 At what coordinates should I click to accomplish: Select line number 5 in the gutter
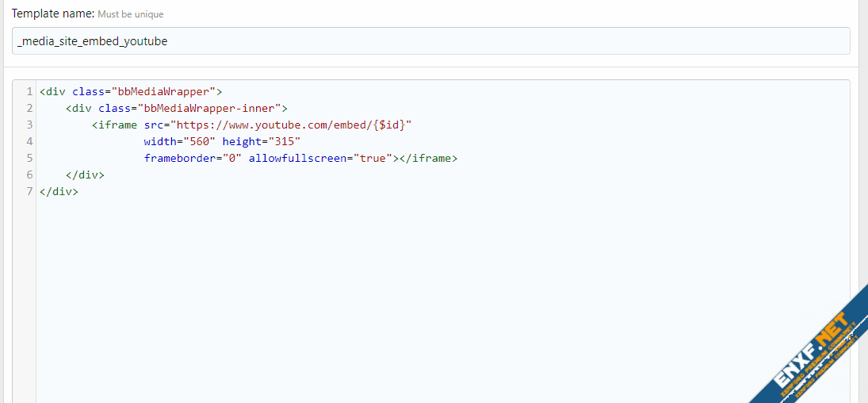(x=29, y=158)
